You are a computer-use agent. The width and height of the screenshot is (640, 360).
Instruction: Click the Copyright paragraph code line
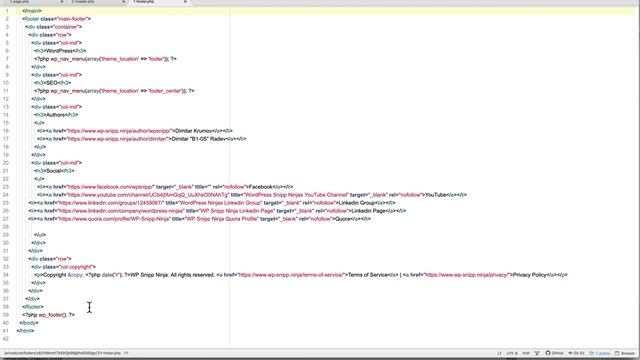pyautogui.click(x=301, y=275)
